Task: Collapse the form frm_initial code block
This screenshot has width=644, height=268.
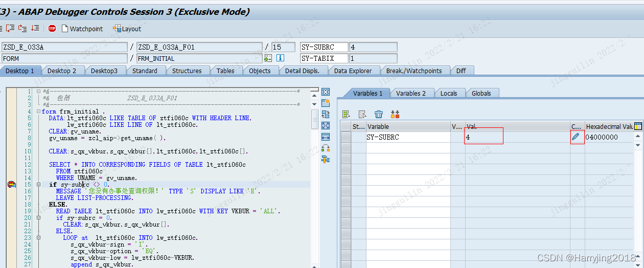Action: coord(38,111)
